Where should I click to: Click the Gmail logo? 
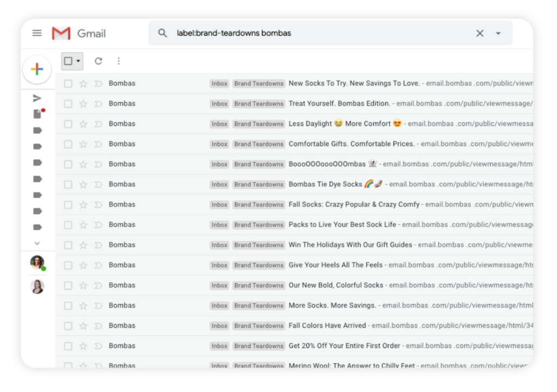click(x=79, y=33)
